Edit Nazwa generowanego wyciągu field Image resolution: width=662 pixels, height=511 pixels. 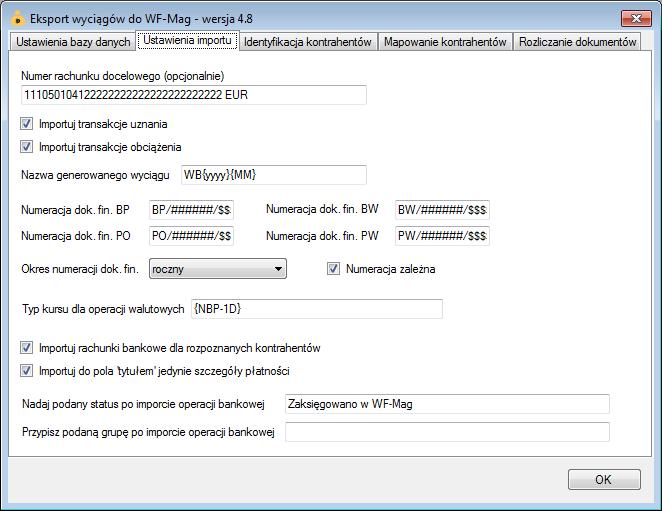click(274, 175)
